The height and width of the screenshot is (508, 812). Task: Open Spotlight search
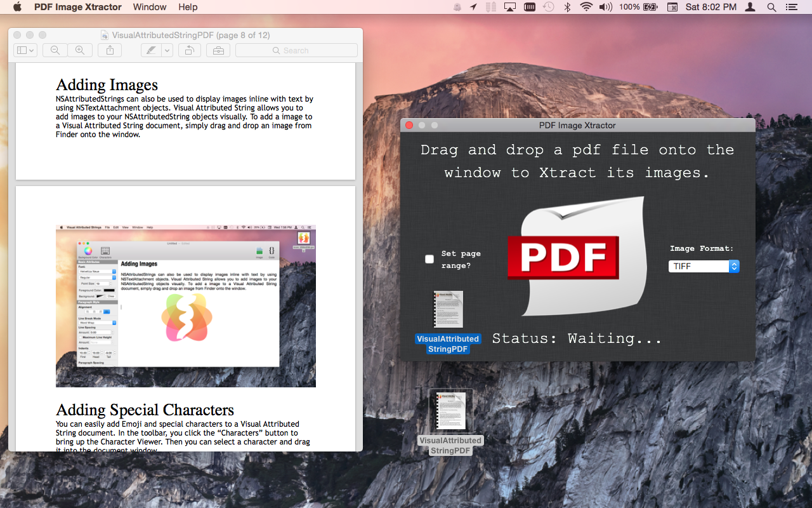coord(771,7)
